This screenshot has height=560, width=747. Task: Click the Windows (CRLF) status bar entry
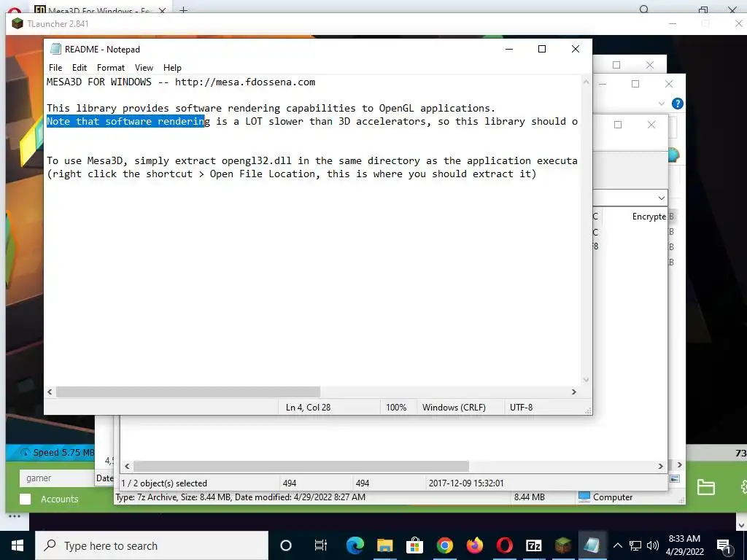click(x=454, y=408)
